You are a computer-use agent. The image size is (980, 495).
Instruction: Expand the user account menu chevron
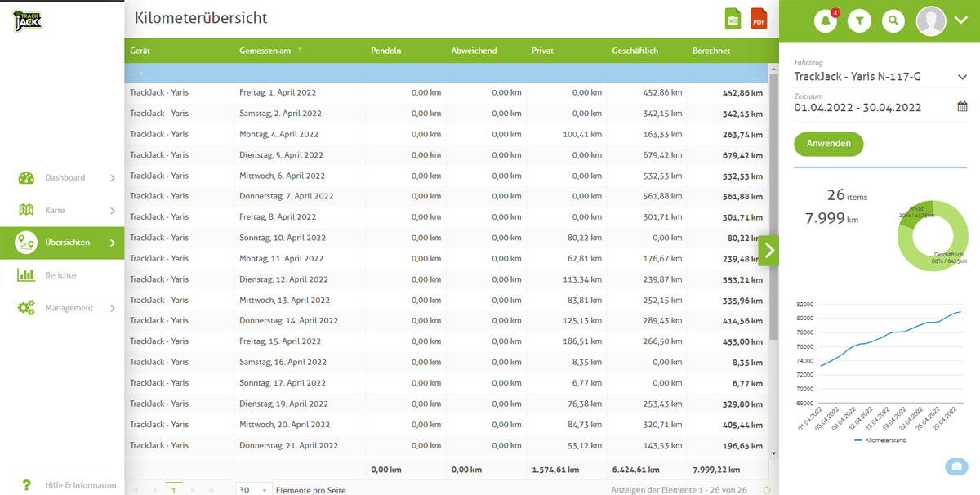point(960,21)
